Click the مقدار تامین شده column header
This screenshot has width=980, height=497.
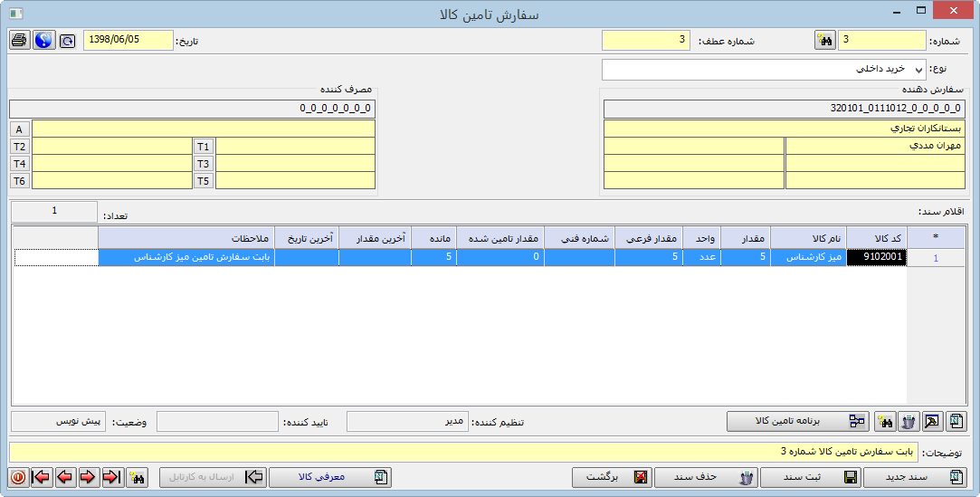click(500, 238)
